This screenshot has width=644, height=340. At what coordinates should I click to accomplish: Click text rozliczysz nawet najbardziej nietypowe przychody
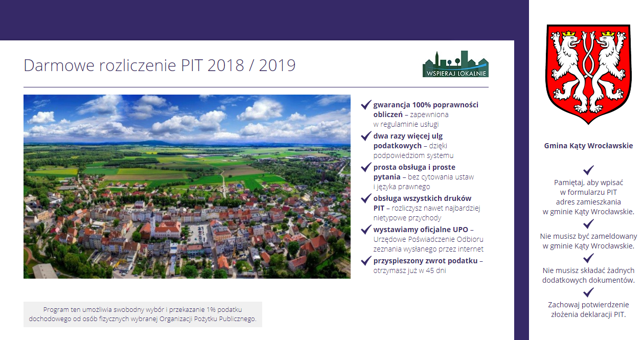point(427,213)
